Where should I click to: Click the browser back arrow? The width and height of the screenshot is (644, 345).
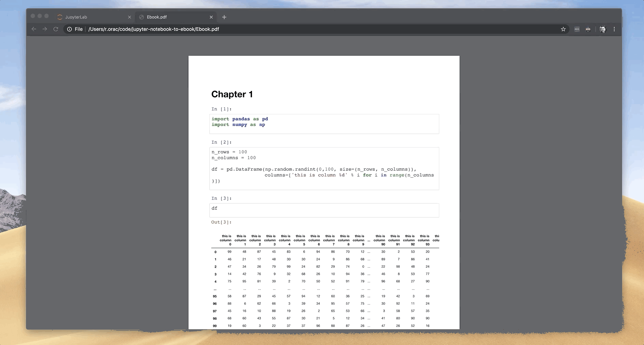(34, 29)
